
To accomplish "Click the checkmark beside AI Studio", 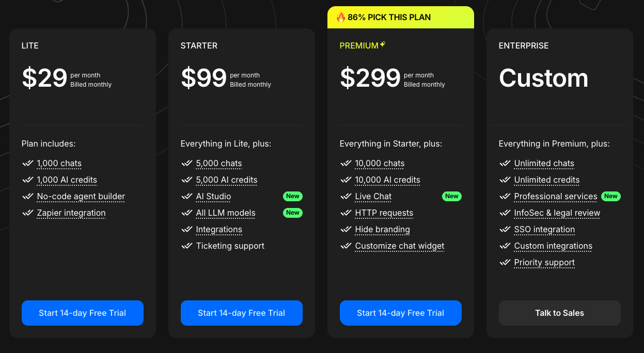I will 186,196.
